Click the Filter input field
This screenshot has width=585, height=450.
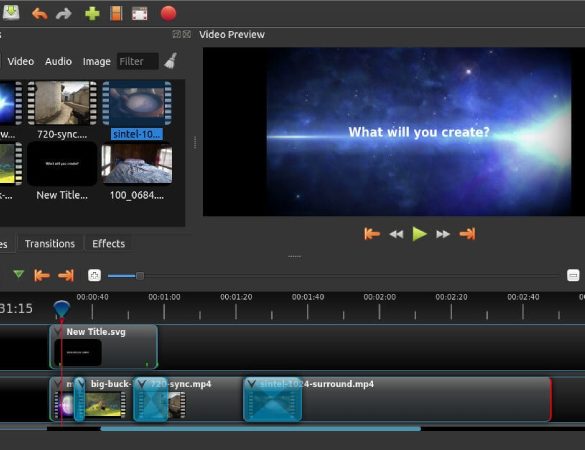tap(138, 61)
